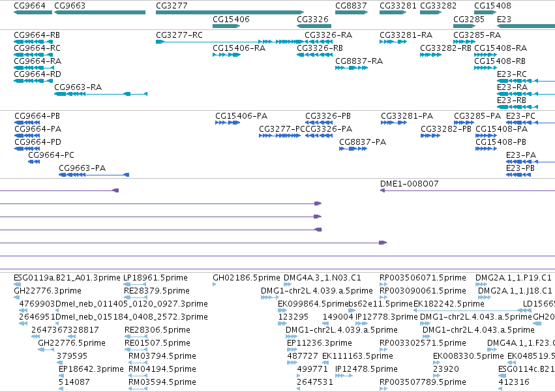Select EST GH22776.3prime
555x392 pixels.
click(x=48, y=291)
